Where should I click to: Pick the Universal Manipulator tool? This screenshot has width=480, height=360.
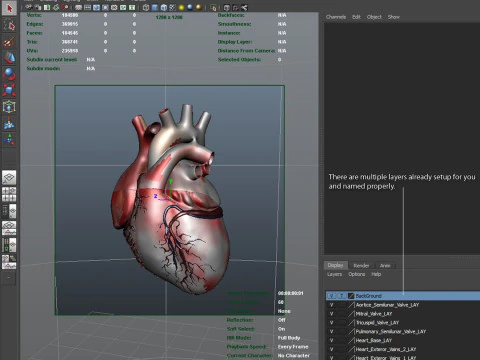9,107
